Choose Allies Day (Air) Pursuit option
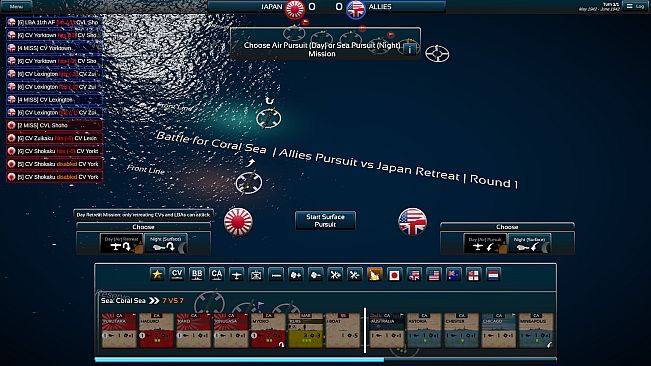Screen dimensions: 651x366 (x=485, y=244)
